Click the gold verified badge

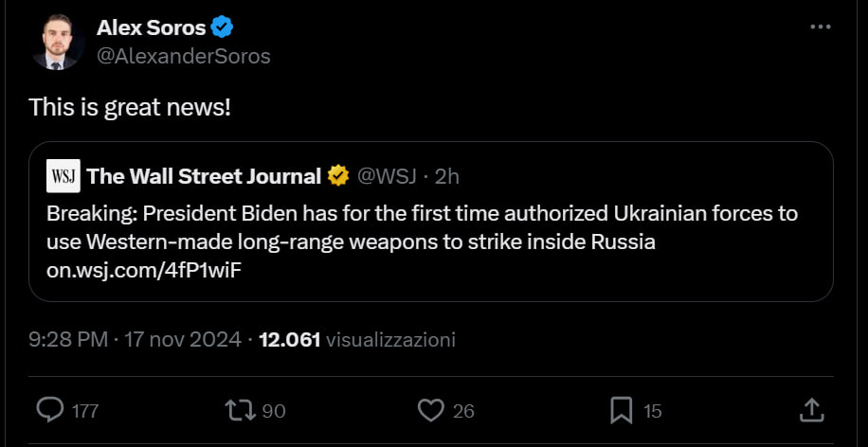click(x=338, y=176)
